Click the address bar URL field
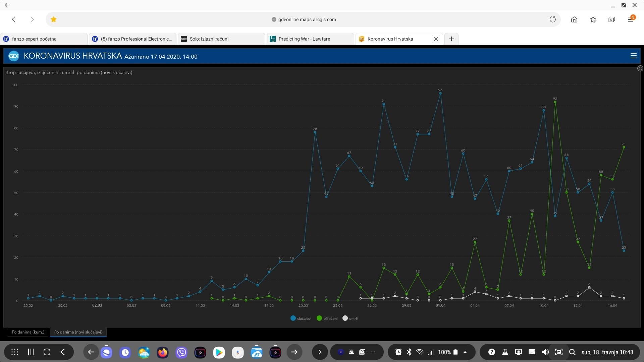Viewport: 644px width, 362px height. pos(307,19)
